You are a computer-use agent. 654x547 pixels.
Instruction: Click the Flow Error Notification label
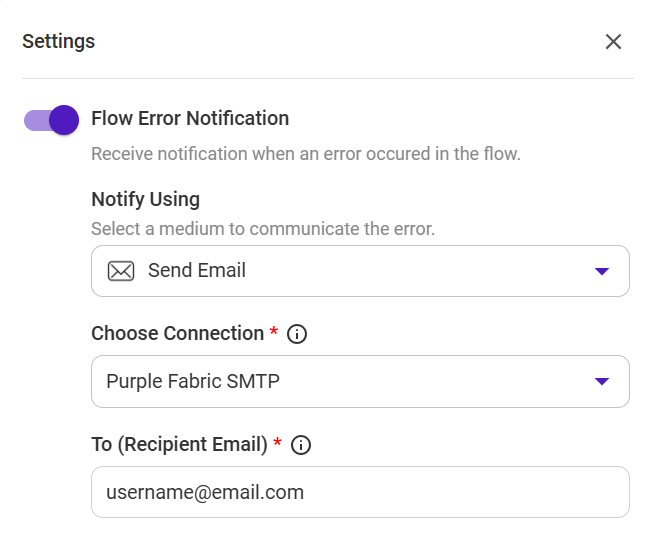(190, 118)
